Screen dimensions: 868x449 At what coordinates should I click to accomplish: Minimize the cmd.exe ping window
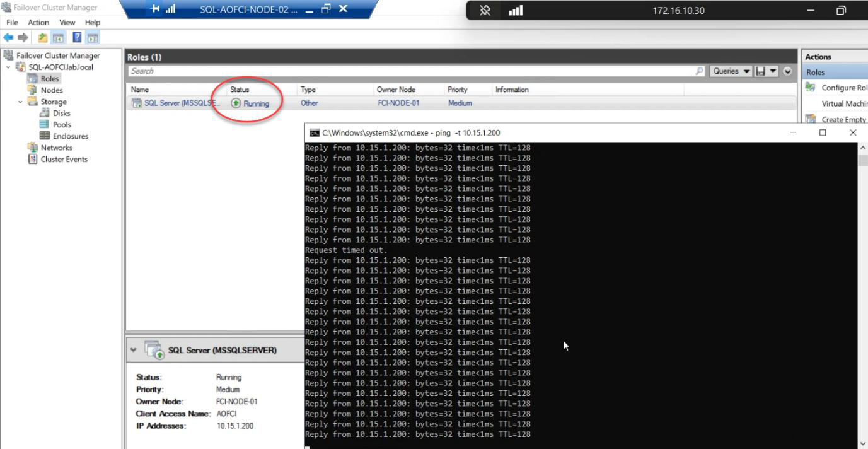pos(793,132)
